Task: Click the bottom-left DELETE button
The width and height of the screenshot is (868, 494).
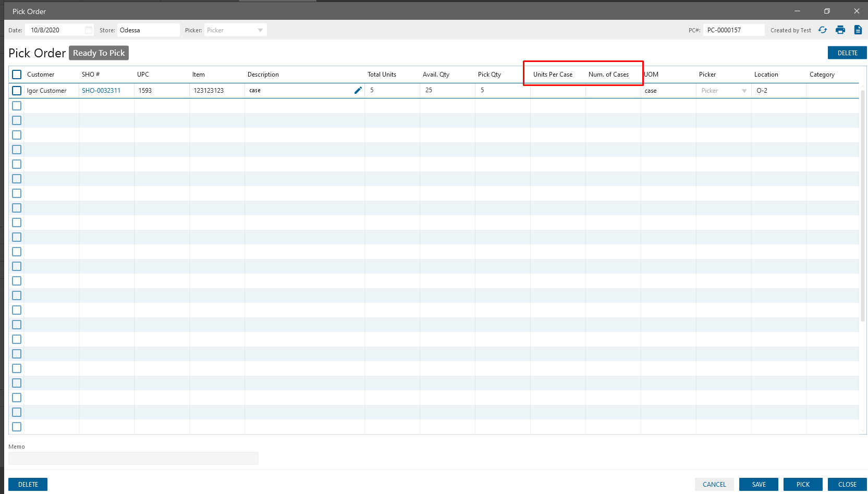Action: (28, 485)
